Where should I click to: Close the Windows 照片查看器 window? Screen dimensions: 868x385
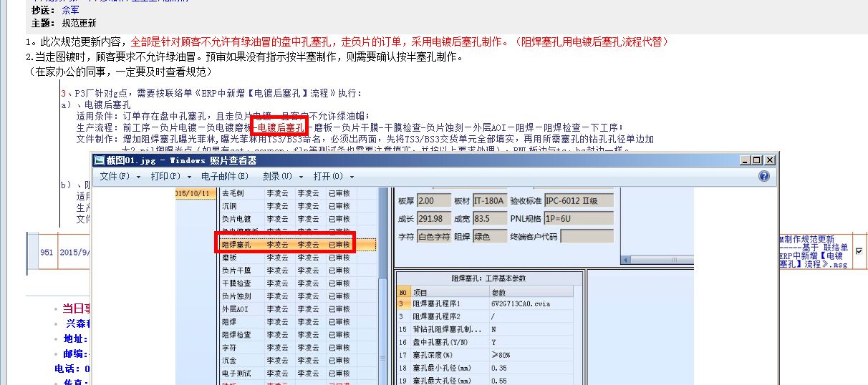click(x=769, y=160)
